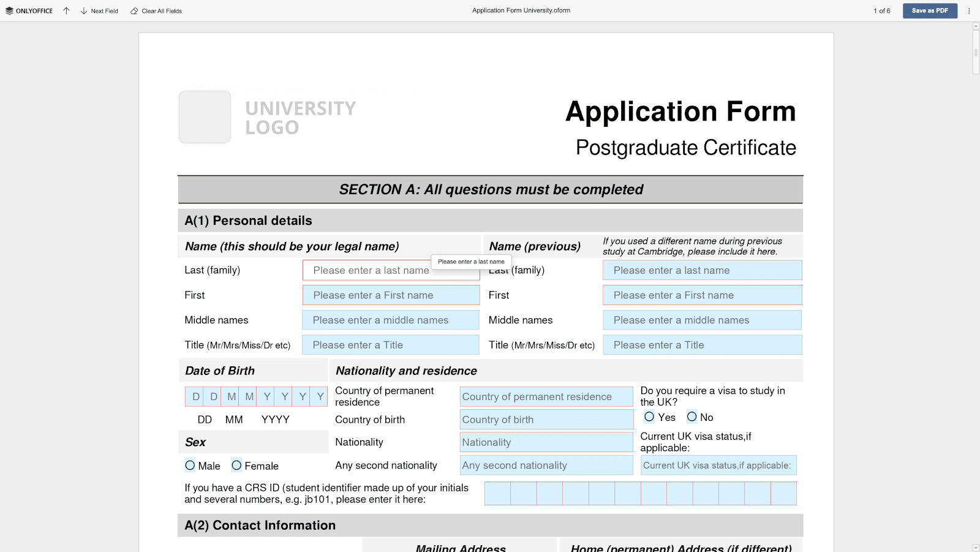The width and height of the screenshot is (980, 552).
Task: Open the more options kebab menu
Action: click(x=969, y=11)
